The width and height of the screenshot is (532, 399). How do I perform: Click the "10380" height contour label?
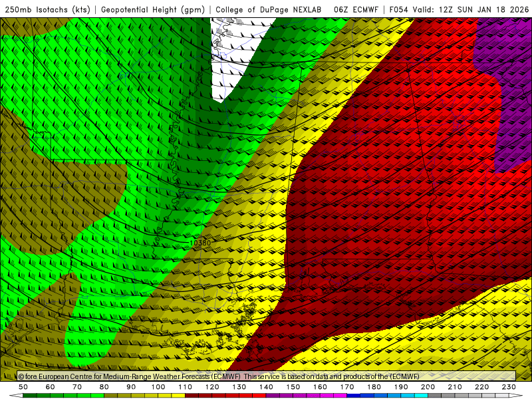coord(200,243)
